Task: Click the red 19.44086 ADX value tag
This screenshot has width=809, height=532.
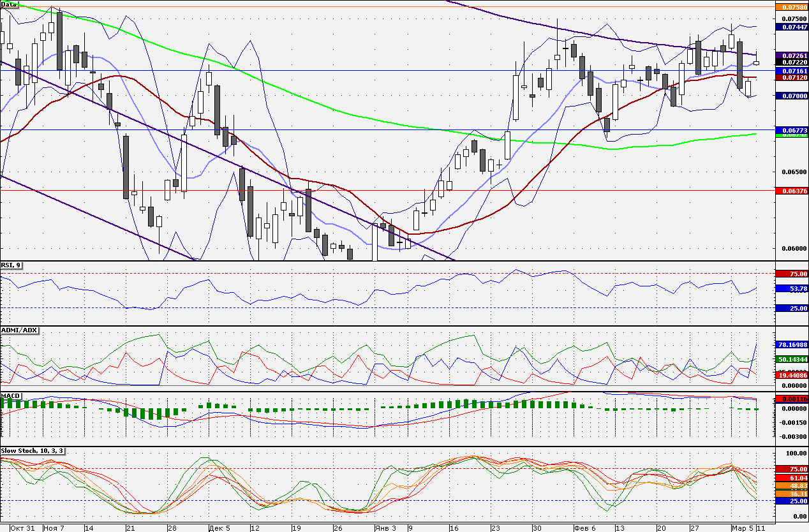Action: click(792, 376)
